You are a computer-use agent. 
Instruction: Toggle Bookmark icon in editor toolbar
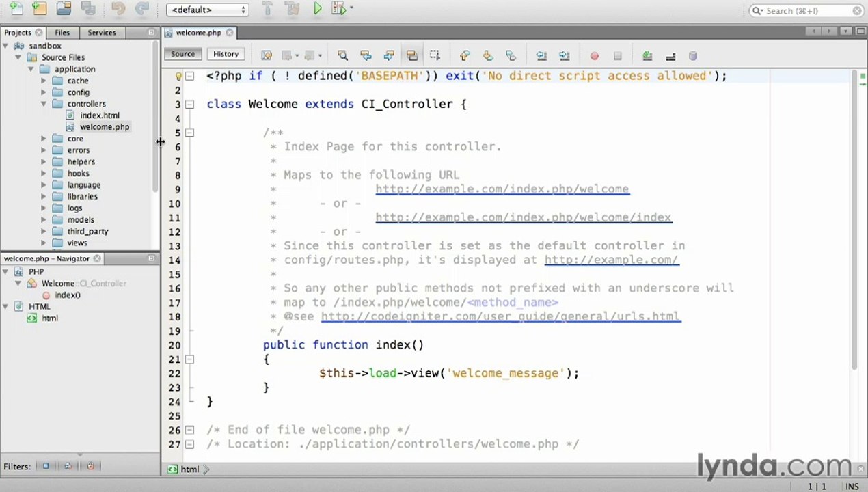tap(511, 55)
